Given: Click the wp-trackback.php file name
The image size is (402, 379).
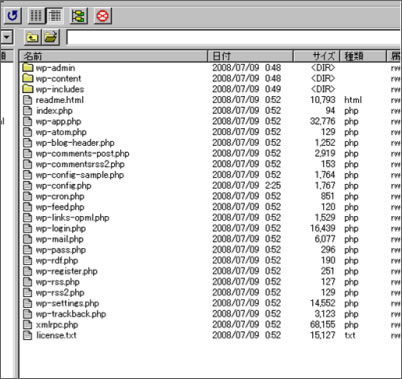Looking at the screenshot, I should coord(71,314).
